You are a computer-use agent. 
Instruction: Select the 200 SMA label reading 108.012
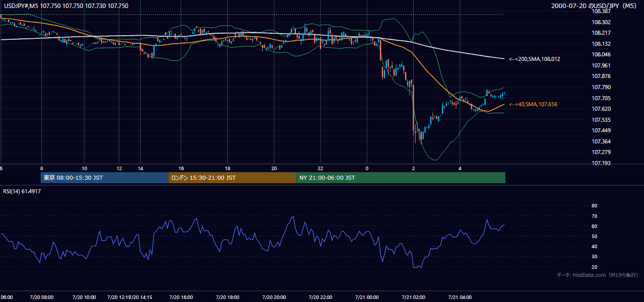tap(535, 59)
